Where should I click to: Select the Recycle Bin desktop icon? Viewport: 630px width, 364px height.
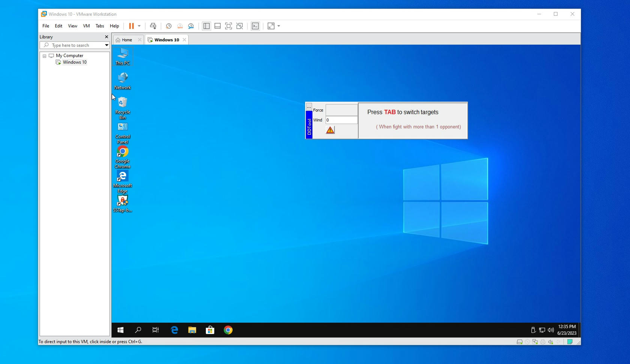coord(123,108)
